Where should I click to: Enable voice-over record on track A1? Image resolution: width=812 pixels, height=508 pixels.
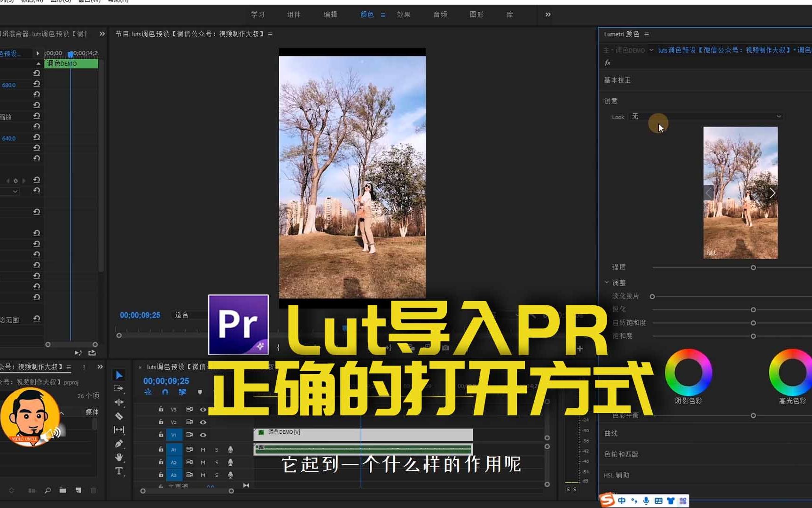pyautogui.click(x=230, y=450)
